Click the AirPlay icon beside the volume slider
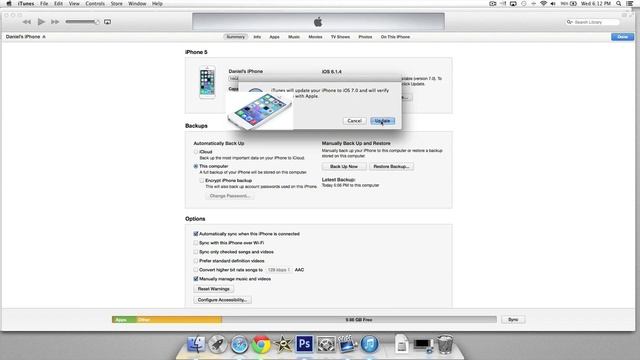This screenshot has width=640, height=360. 107,22
